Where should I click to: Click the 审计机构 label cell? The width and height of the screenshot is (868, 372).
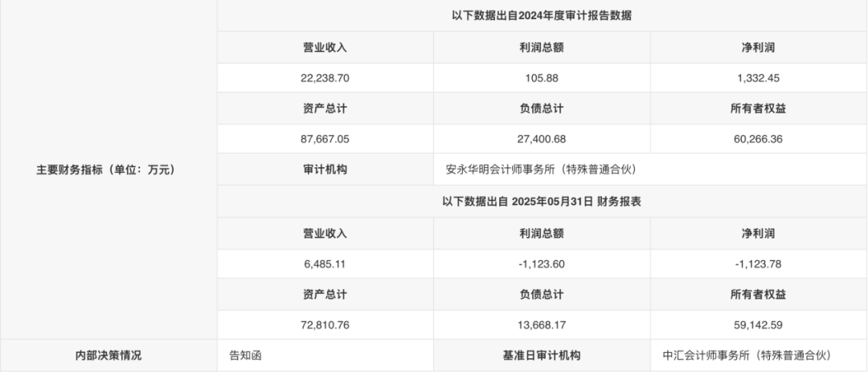[325, 170]
